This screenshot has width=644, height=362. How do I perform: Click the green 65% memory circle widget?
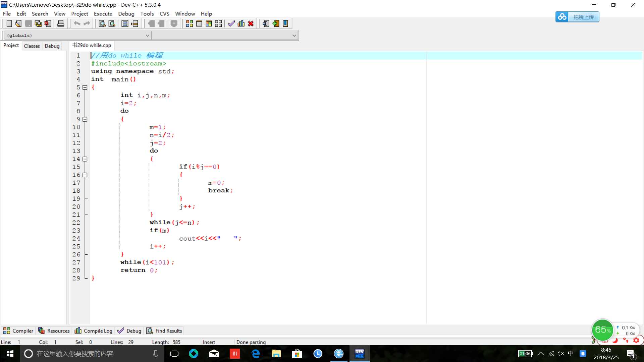603,330
